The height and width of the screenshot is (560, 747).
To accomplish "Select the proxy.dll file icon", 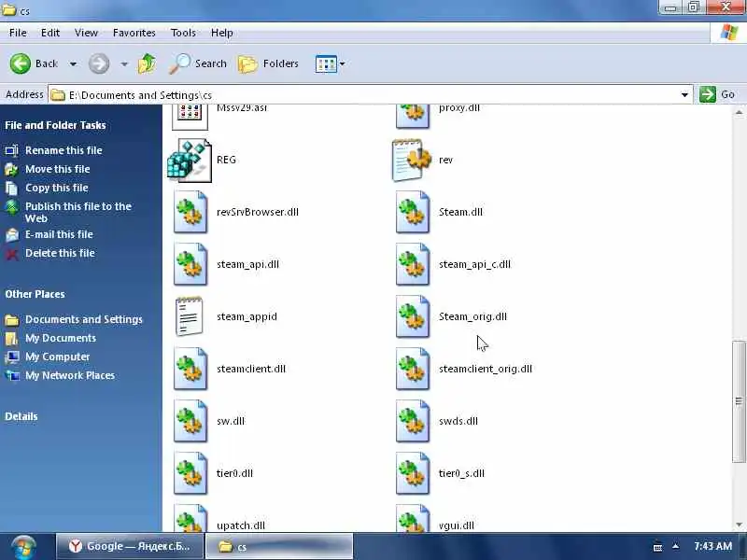I will (x=413, y=118).
